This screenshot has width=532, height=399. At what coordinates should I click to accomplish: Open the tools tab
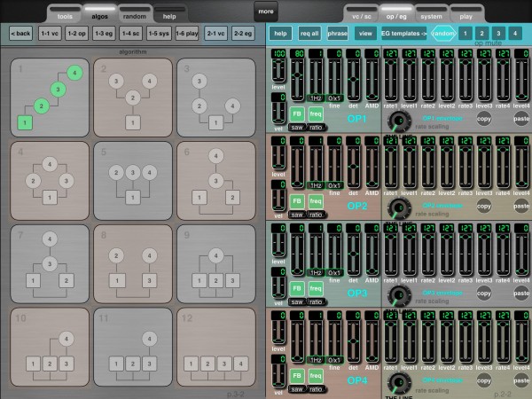pos(65,14)
